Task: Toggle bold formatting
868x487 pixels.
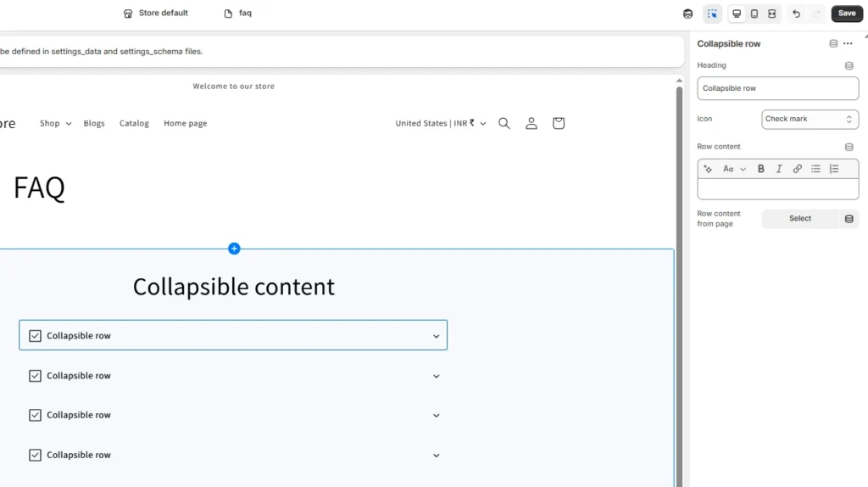Action: [x=760, y=169]
